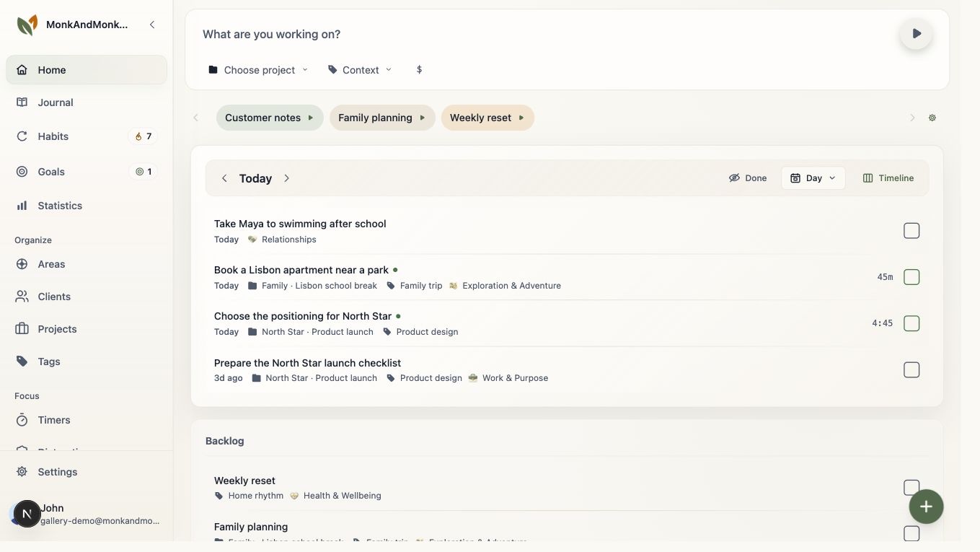980x552 pixels.
Task: Go to previous day arrow beside Today
Action: pyautogui.click(x=224, y=178)
